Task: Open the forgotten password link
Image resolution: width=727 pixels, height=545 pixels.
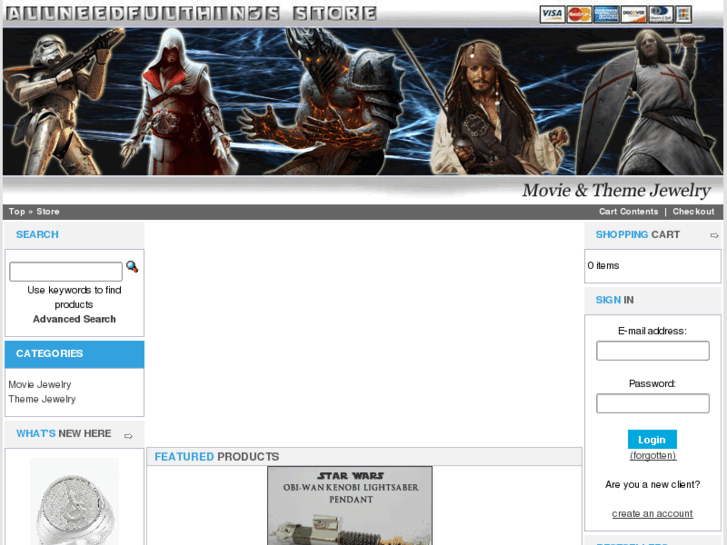Action: point(652,455)
